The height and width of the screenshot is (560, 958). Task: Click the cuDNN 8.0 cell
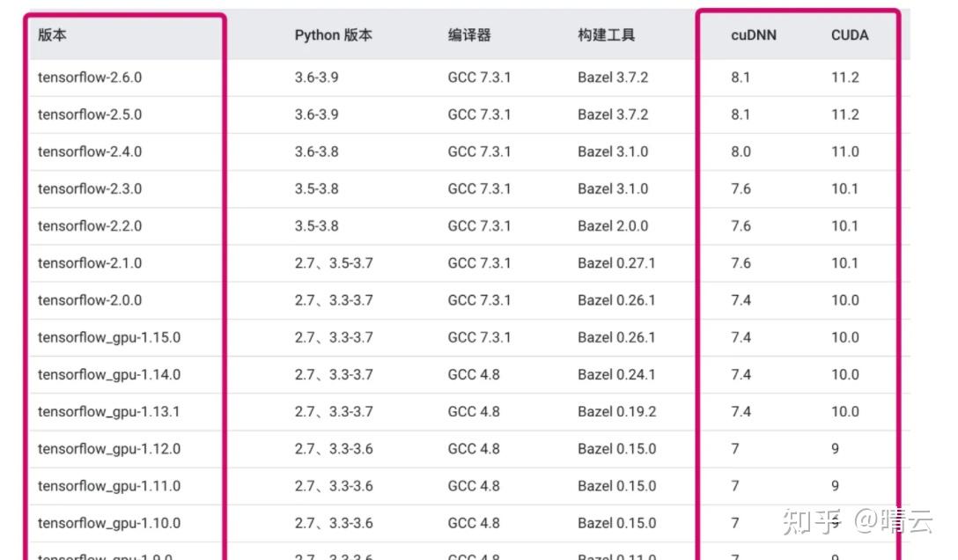(741, 151)
